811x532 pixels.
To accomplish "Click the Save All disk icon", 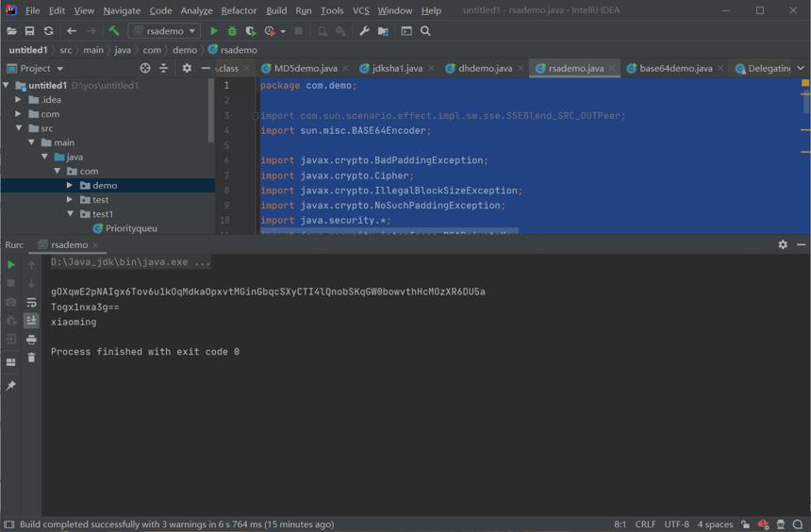I will tap(29, 31).
